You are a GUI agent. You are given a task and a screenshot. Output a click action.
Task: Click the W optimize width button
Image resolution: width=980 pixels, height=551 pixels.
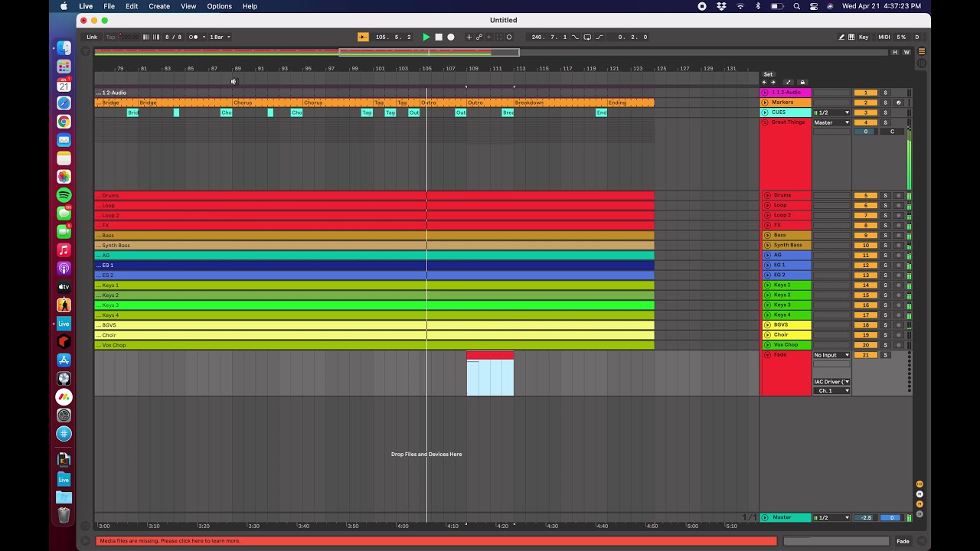click(x=906, y=52)
